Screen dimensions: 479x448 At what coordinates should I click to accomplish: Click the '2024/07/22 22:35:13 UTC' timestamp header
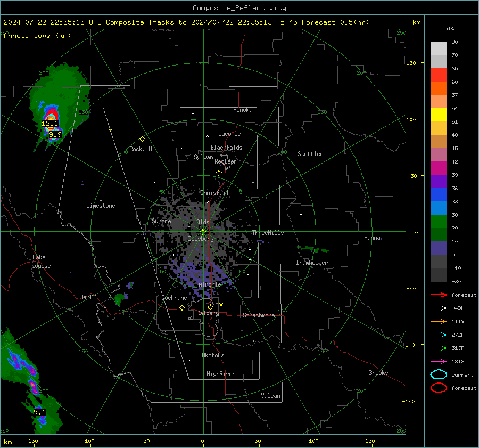tap(53, 22)
